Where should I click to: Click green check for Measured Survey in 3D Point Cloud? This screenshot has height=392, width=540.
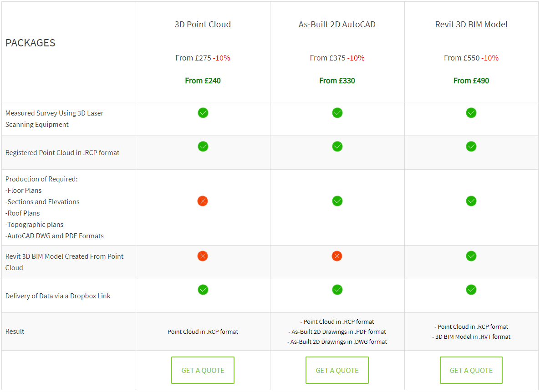203,113
